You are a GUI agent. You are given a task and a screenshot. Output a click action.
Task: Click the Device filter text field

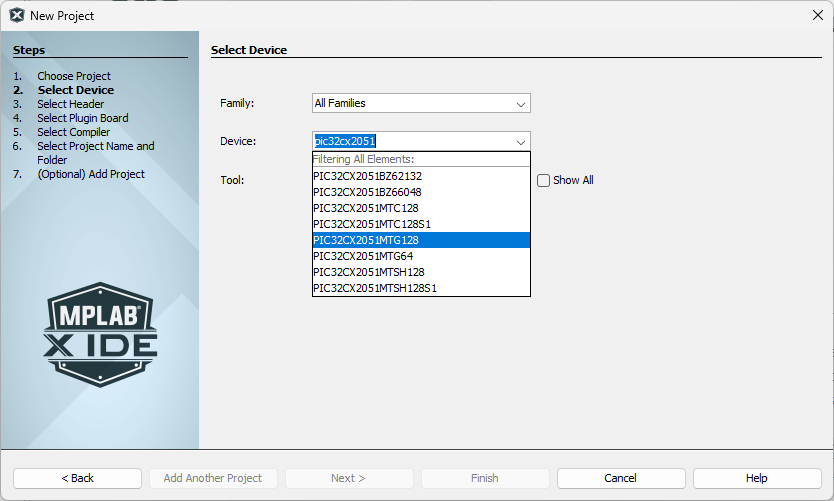[x=410, y=142]
